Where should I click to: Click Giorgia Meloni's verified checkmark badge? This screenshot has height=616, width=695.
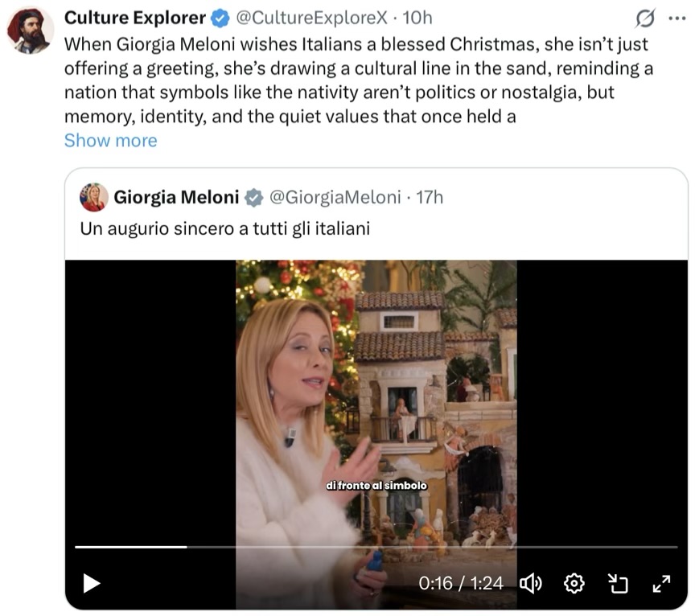point(254,198)
